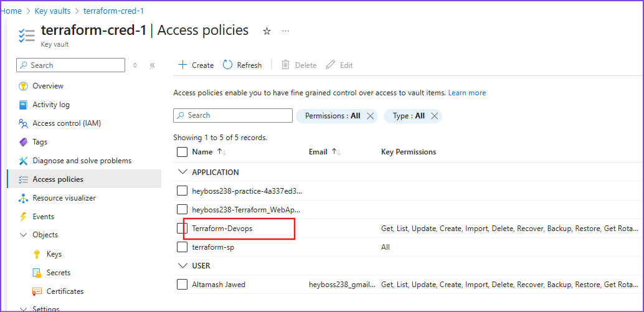Click the Create plus icon
Image resolution: width=644 pixels, height=312 pixels.
[x=182, y=65]
